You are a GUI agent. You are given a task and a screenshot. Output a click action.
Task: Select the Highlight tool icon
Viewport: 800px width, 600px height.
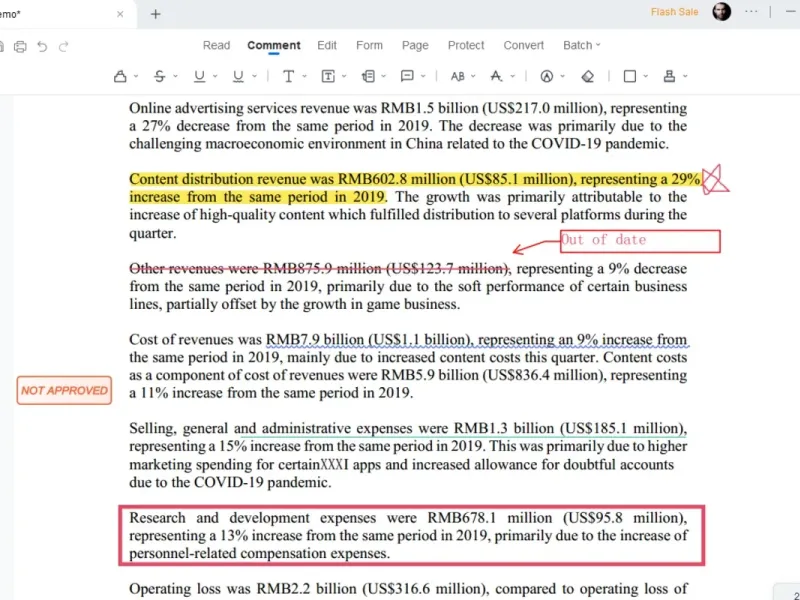[120, 77]
